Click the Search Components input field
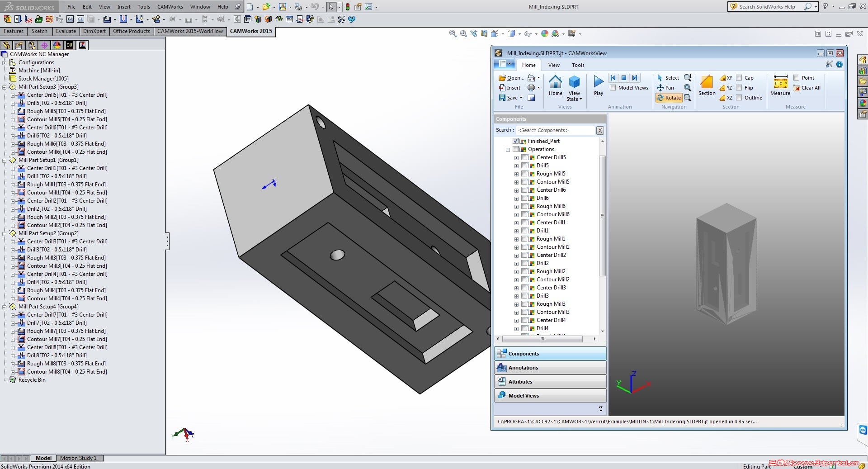The width and height of the screenshot is (868, 469). (x=556, y=130)
